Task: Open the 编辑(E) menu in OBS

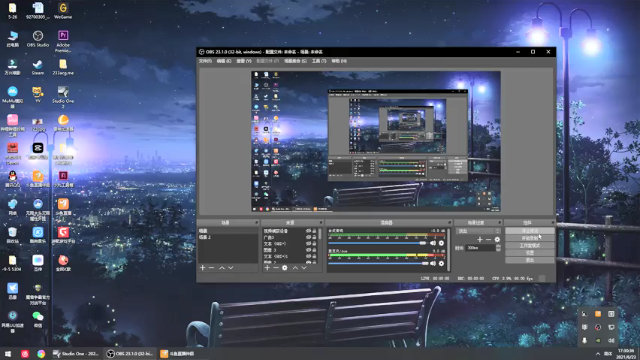Action: point(224,61)
